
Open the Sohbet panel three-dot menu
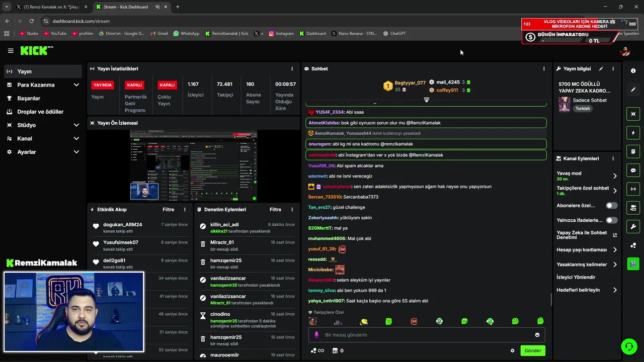tap(543, 69)
